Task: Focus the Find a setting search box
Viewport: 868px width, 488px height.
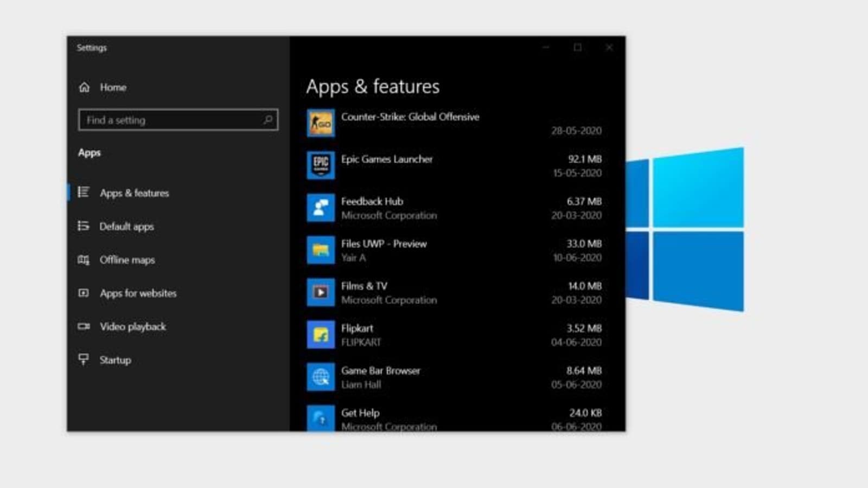Action: tap(178, 120)
